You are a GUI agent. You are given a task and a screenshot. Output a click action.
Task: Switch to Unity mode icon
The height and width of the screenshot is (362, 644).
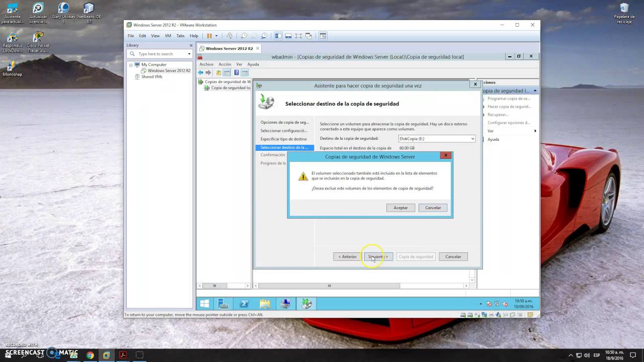tap(308, 36)
